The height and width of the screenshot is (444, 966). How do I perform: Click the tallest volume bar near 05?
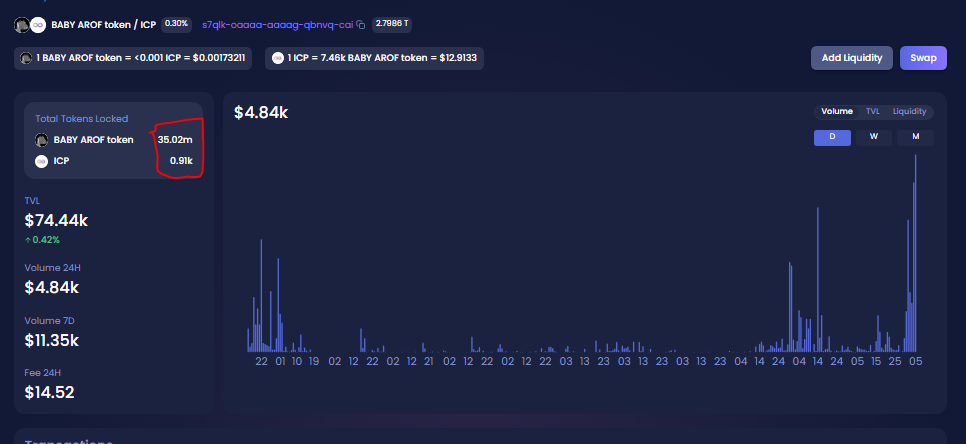coord(915,253)
